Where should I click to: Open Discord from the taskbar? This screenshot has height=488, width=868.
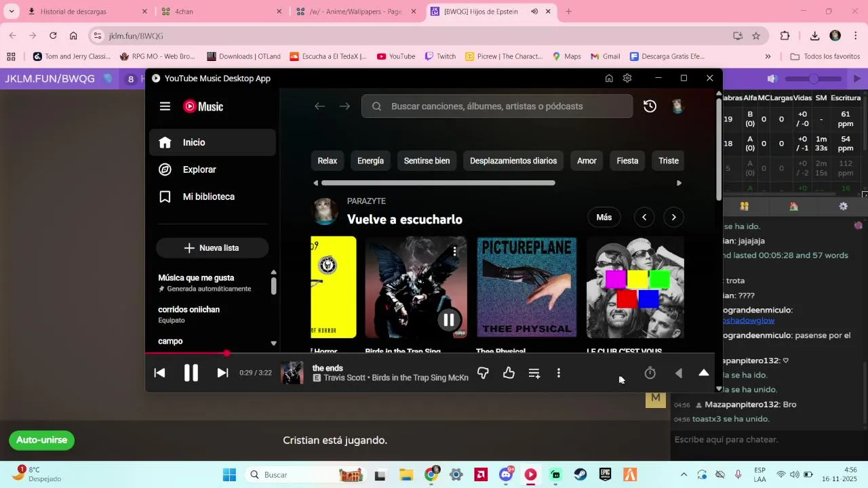[506, 474]
